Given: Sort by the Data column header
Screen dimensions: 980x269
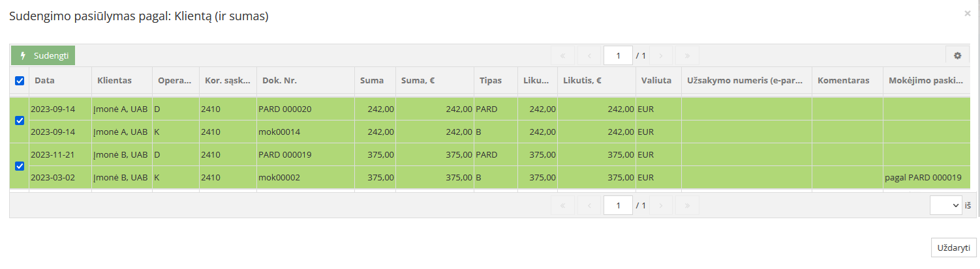Looking at the screenshot, I should [x=44, y=81].
